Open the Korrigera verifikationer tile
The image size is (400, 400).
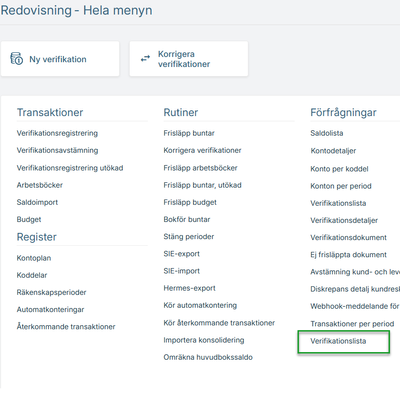click(x=189, y=59)
